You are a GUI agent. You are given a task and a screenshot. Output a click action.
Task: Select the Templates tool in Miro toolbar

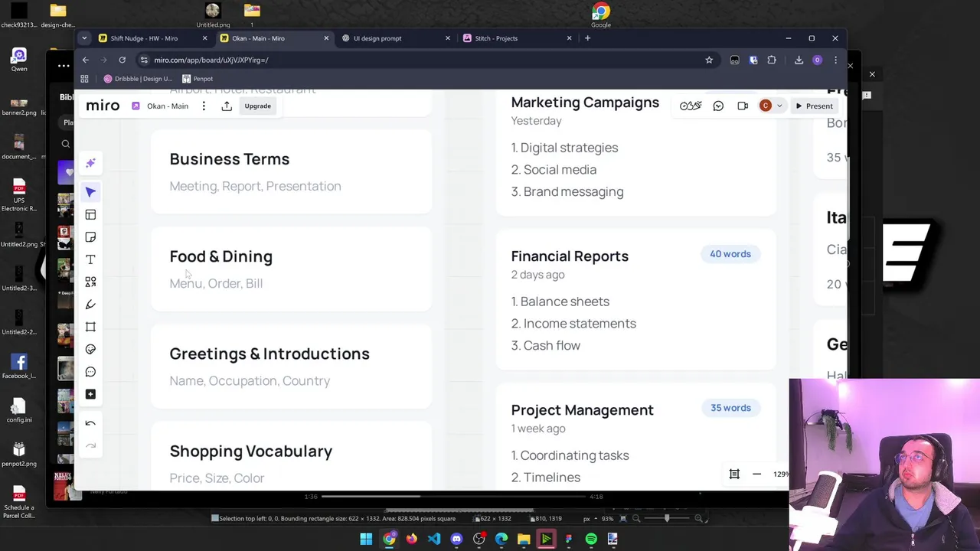tap(90, 215)
